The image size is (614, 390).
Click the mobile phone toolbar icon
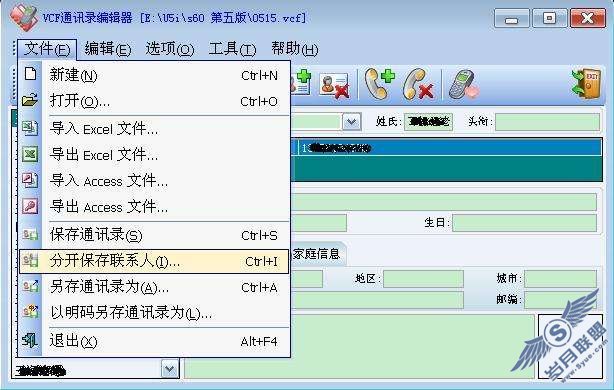[463, 84]
